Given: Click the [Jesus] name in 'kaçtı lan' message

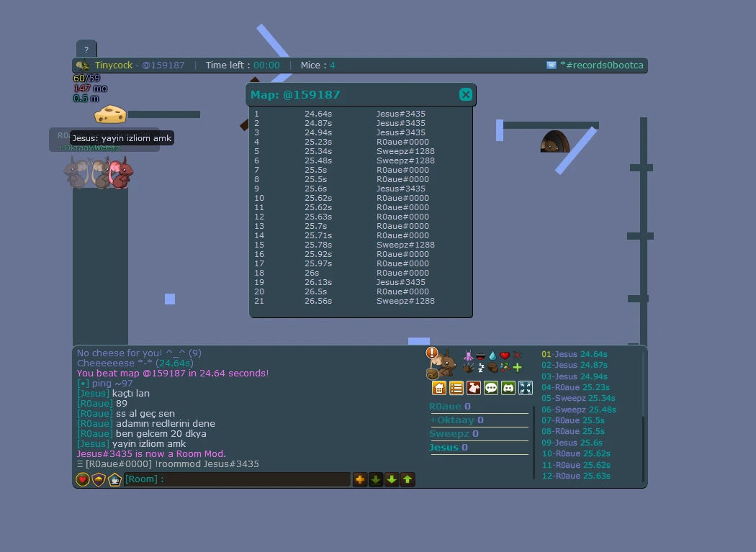Looking at the screenshot, I should point(93,394).
